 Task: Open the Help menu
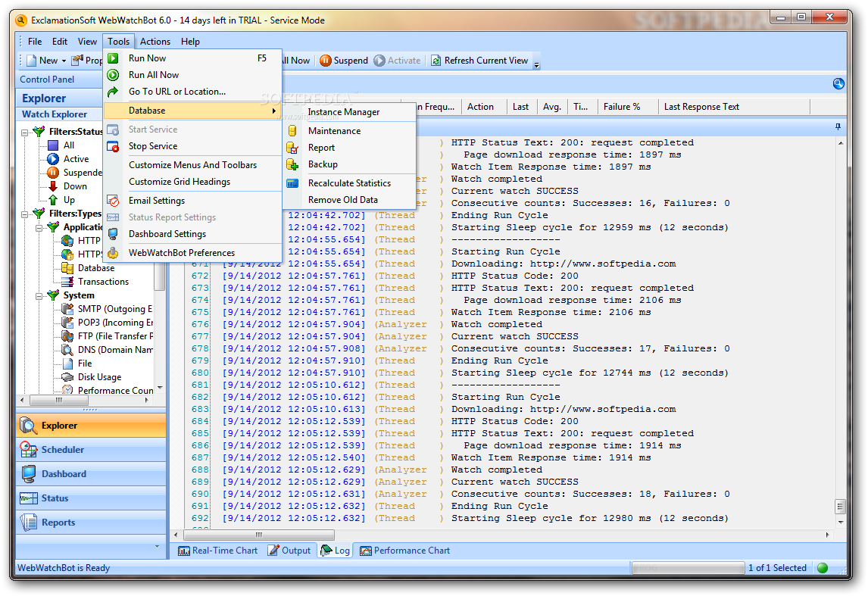(x=190, y=42)
